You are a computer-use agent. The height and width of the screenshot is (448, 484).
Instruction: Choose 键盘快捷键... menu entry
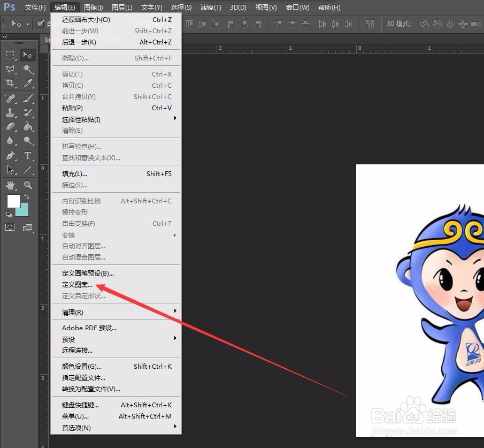tap(116, 405)
